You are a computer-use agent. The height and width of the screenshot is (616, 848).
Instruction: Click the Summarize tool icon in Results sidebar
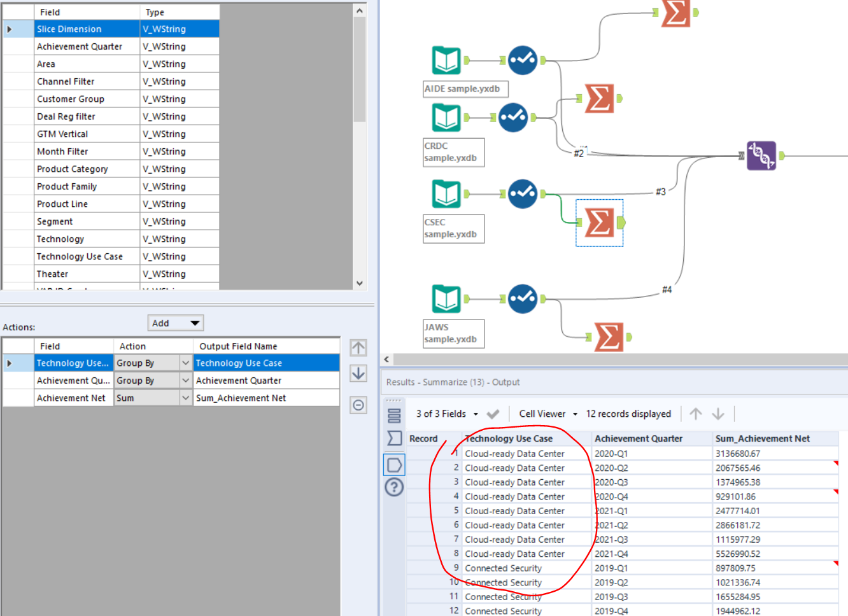click(x=393, y=438)
